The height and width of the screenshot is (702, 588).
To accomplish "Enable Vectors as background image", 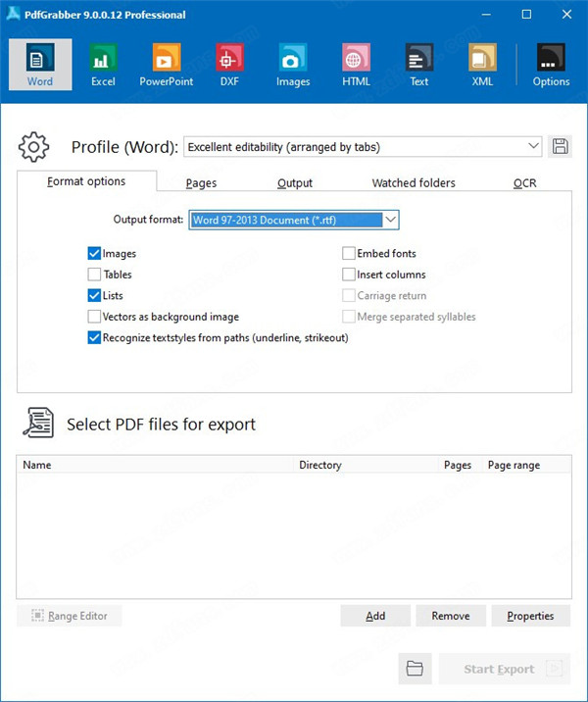I will pyautogui.click(x=94, y=317).
